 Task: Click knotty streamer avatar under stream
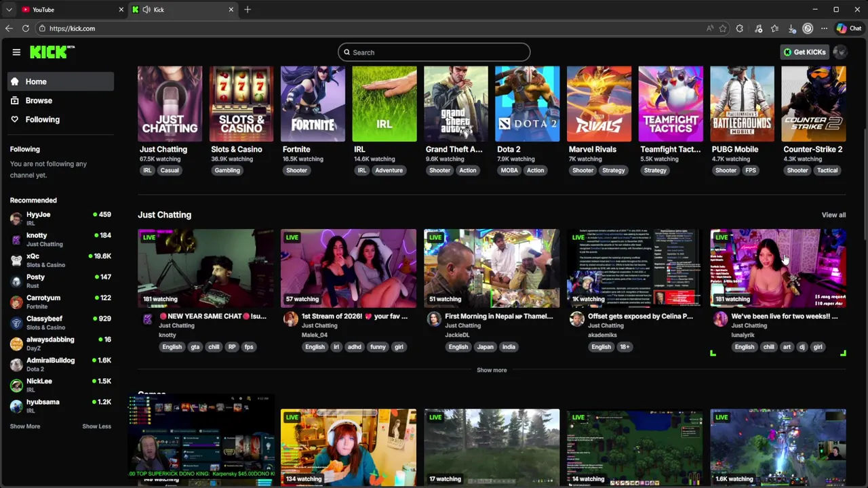(148, 319)
